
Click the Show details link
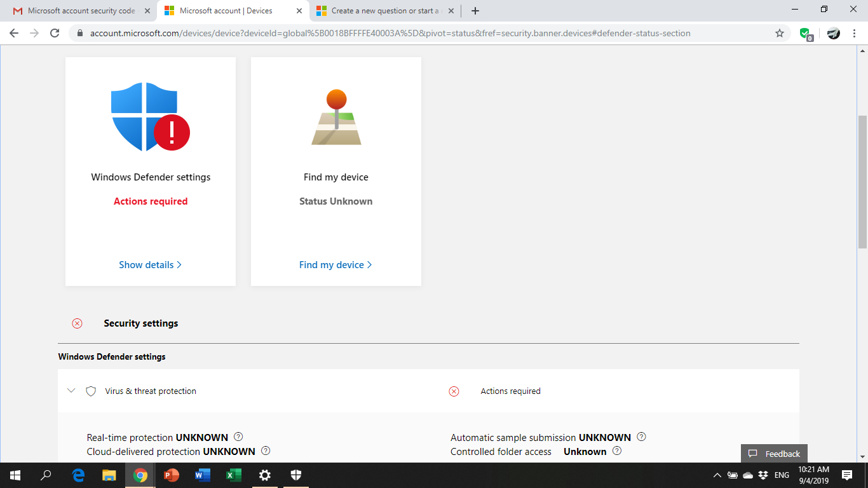pyautogui.click(x=151, y=265)
